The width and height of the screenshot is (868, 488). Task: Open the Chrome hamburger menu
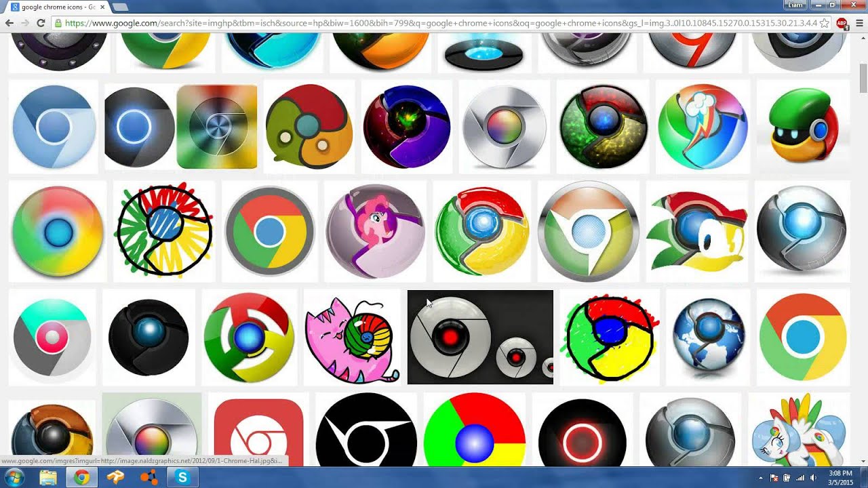[859, 23]
